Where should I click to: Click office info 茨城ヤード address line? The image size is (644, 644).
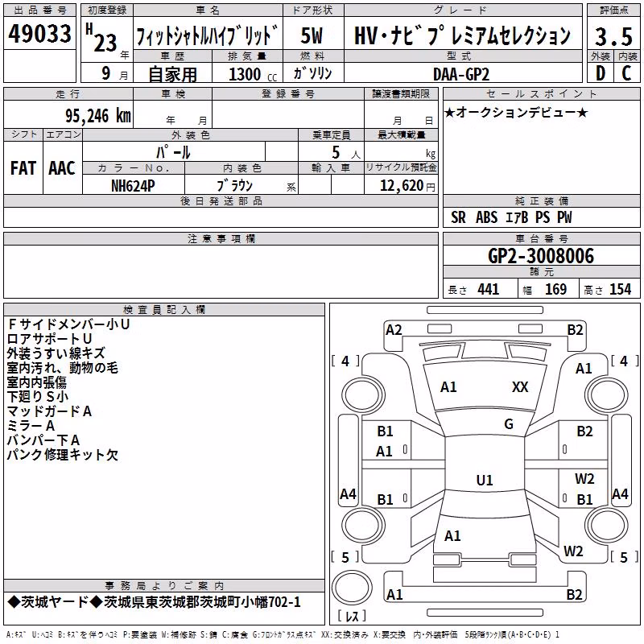click(x=154, y=602)
